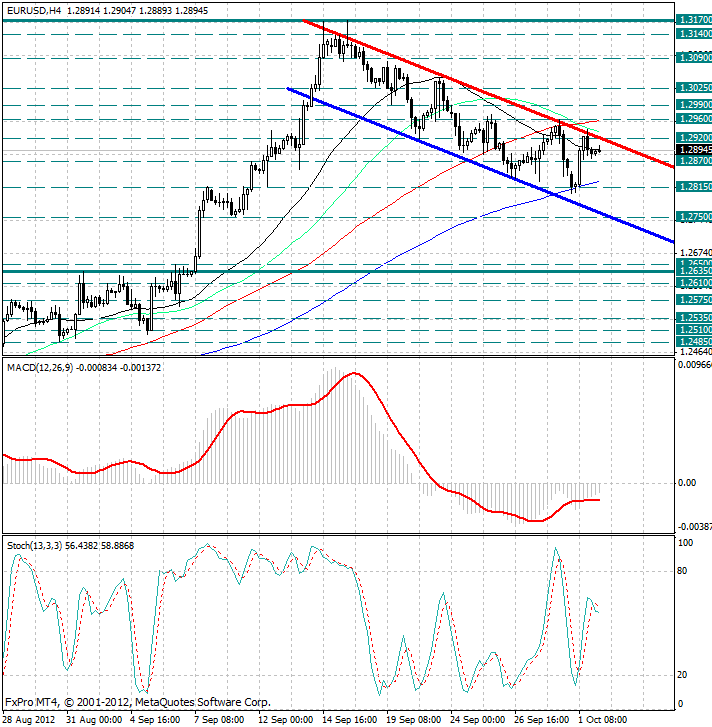Click the 1.2464 price scale value
The width and height of the screenshot is (712, 727).
click(695, 351)
